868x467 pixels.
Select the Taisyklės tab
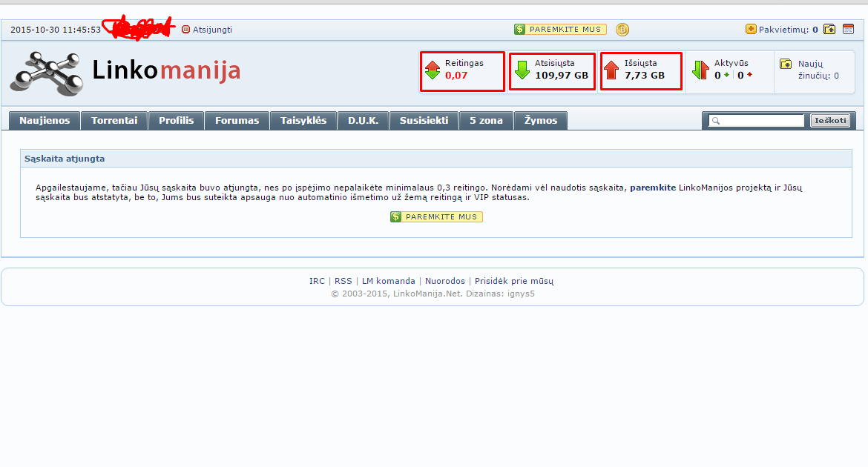(x=303, y=121)
